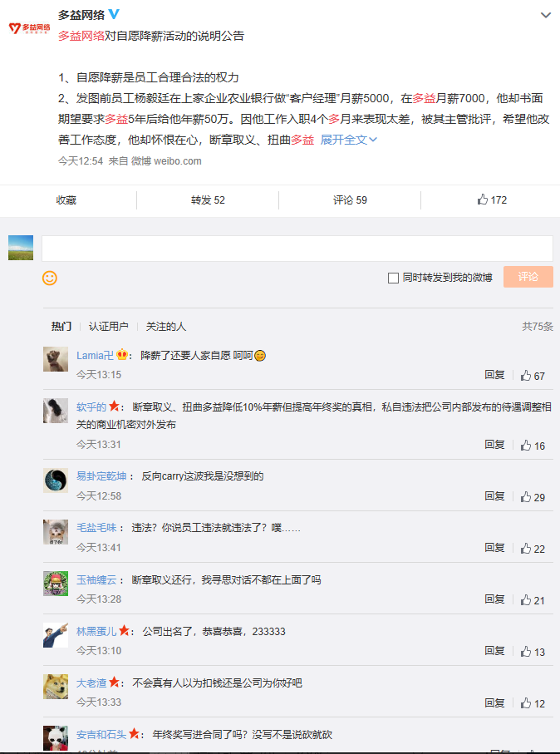Click highlighted 多益网络 in post title

(81, 36)
